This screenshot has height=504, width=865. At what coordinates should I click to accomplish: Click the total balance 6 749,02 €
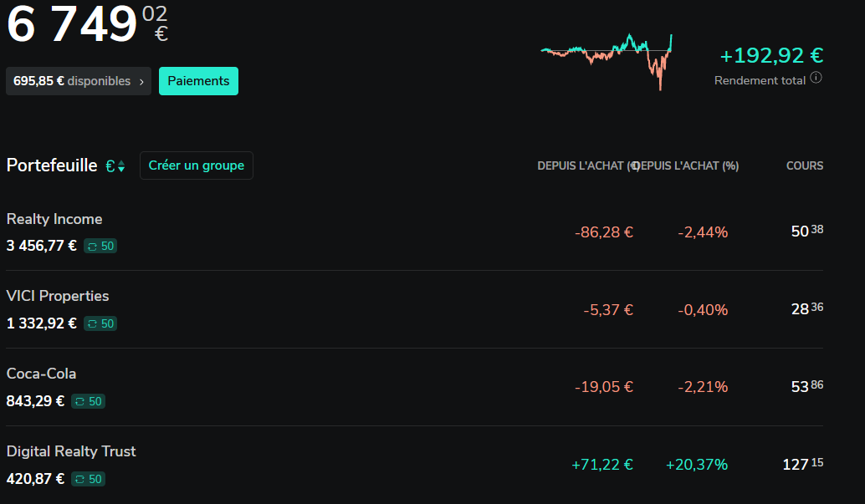tap(87, 23)
